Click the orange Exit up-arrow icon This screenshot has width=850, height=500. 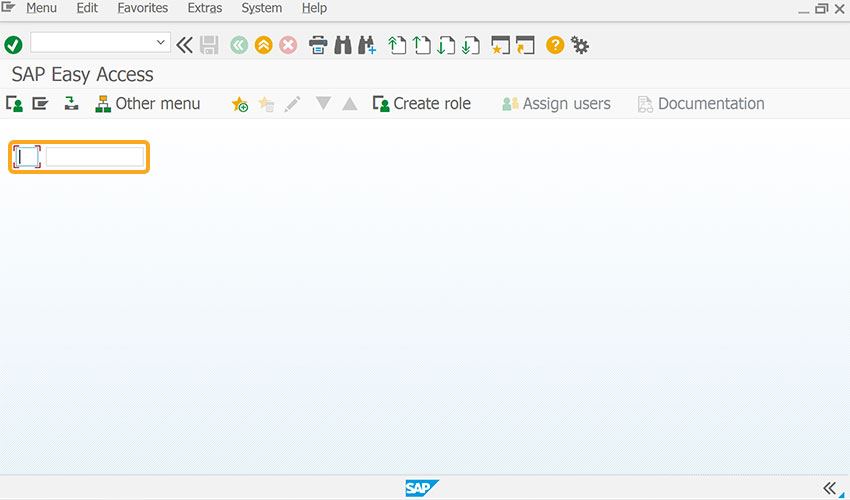[x=264, y=45]
